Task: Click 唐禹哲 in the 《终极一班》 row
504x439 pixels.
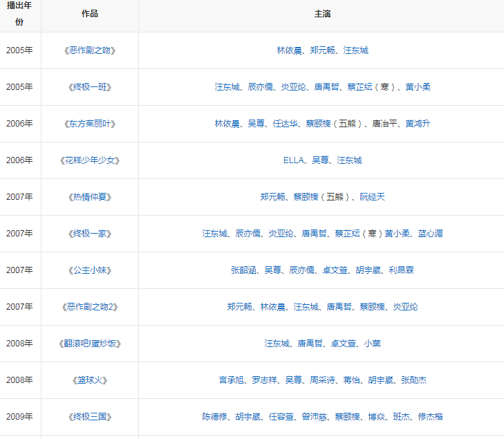Action: [x=326, y=87]
